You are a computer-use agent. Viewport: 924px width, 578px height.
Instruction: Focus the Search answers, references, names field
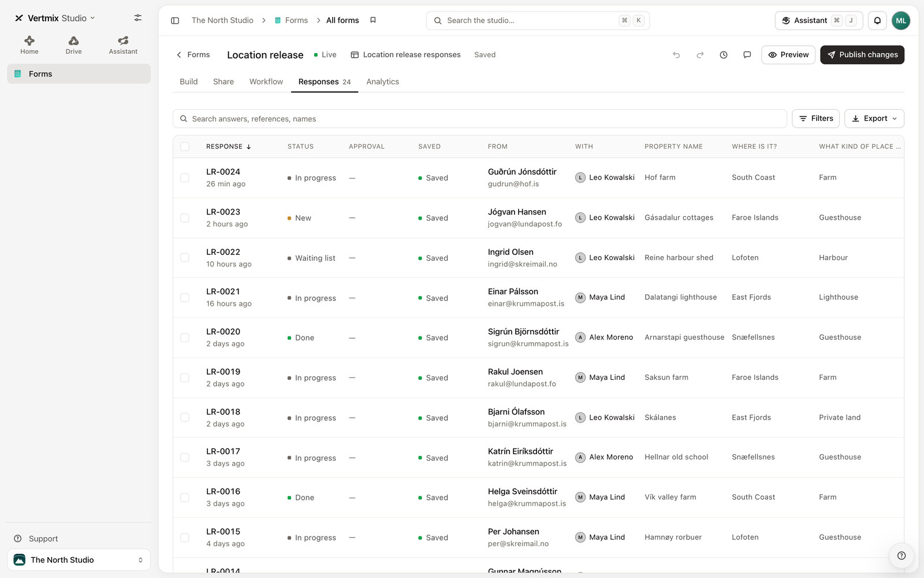point(479,118)
